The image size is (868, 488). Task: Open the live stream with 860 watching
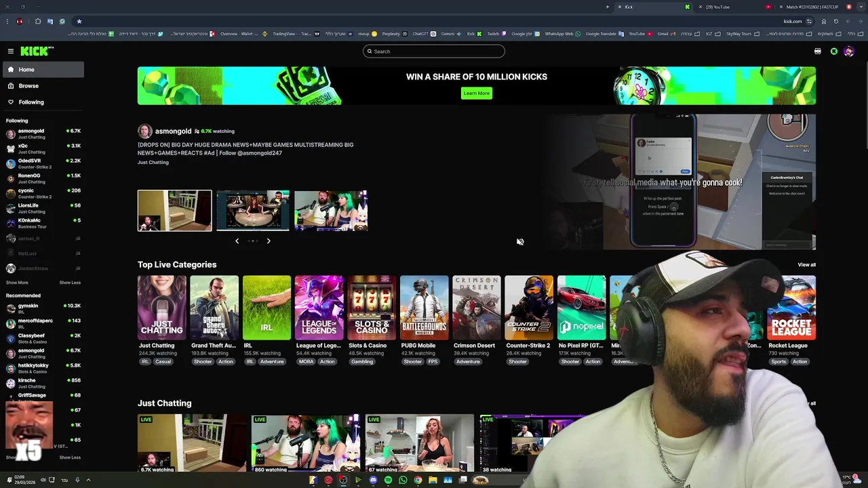tap(306, 443)
